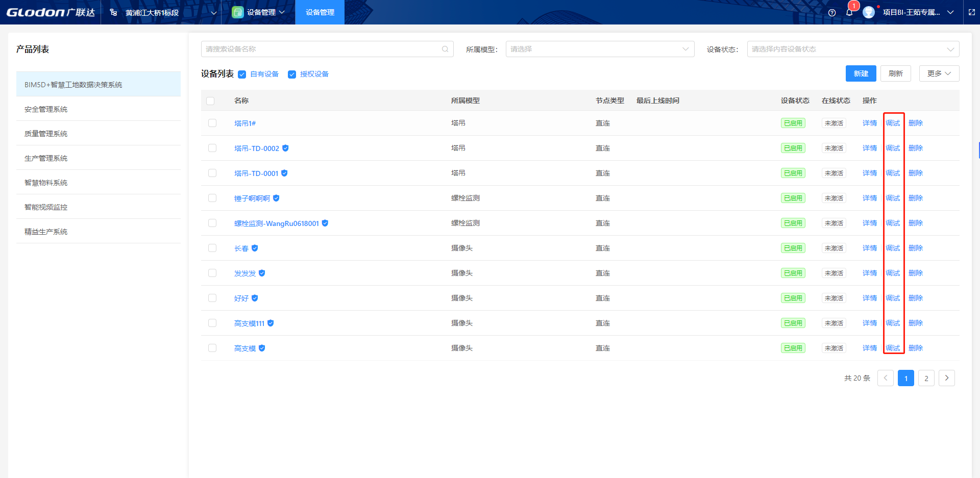Select 安全管理系统 in product list
980x478 pixels.
click(46, 109)
